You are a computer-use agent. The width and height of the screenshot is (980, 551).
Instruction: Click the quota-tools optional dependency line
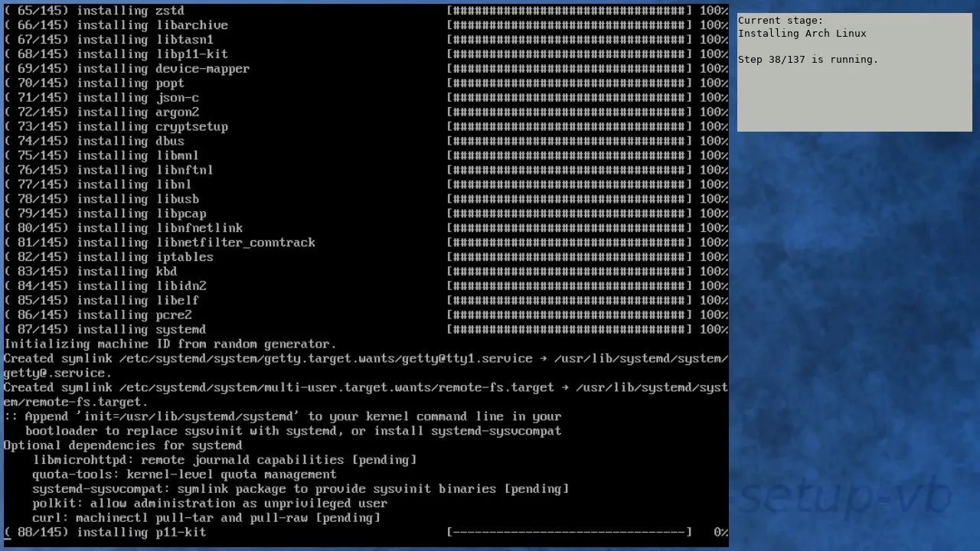(185, 475)
